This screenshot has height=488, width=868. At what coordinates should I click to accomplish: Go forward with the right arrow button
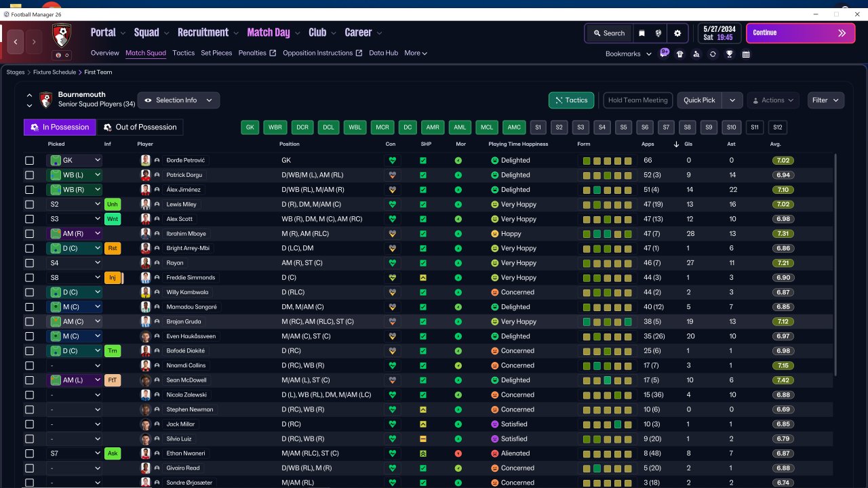click(34, 42)
